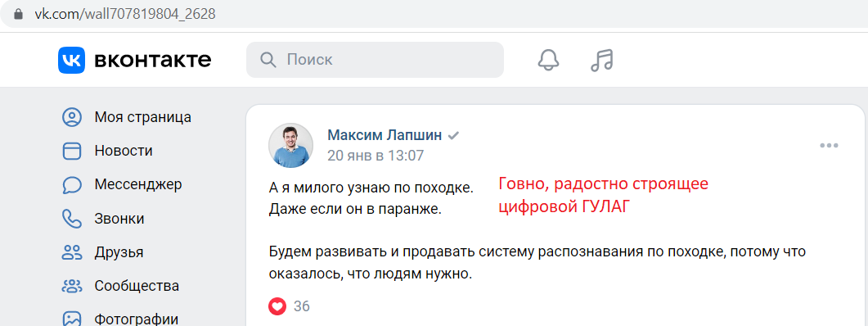Select Друзья in the left menu
This screenshot has height=326, width=868.
[119, 253]
